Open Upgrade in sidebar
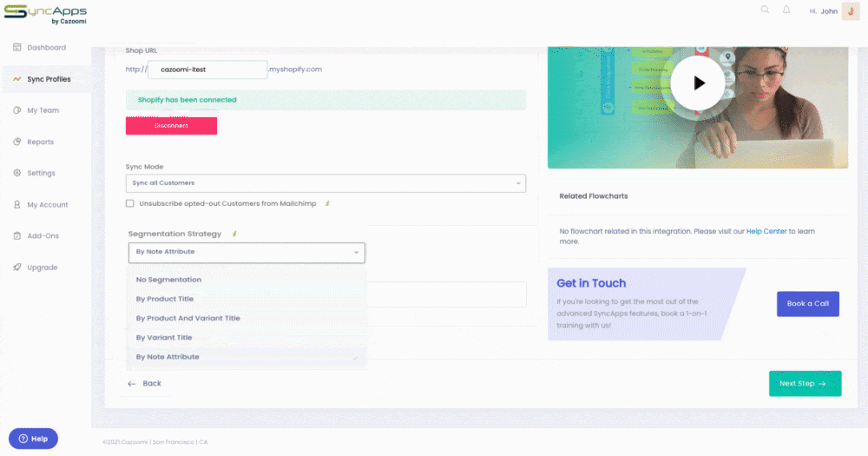Screen dimensions: 868x456 42,268
